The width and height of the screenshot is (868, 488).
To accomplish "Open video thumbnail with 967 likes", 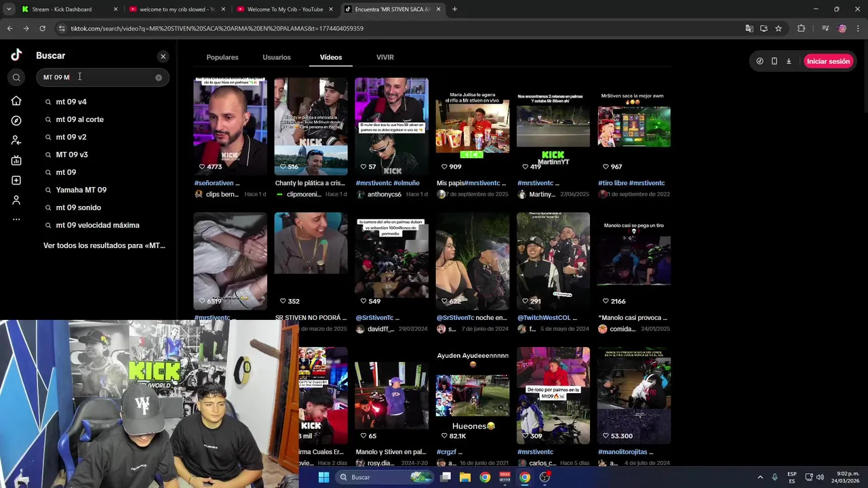I will pos(634,127).
